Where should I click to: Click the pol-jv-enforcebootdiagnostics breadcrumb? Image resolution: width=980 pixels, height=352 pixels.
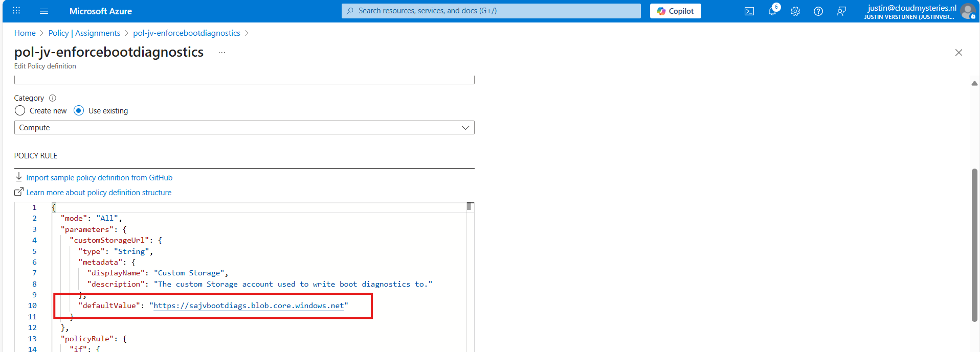click(x=186, y=33)
